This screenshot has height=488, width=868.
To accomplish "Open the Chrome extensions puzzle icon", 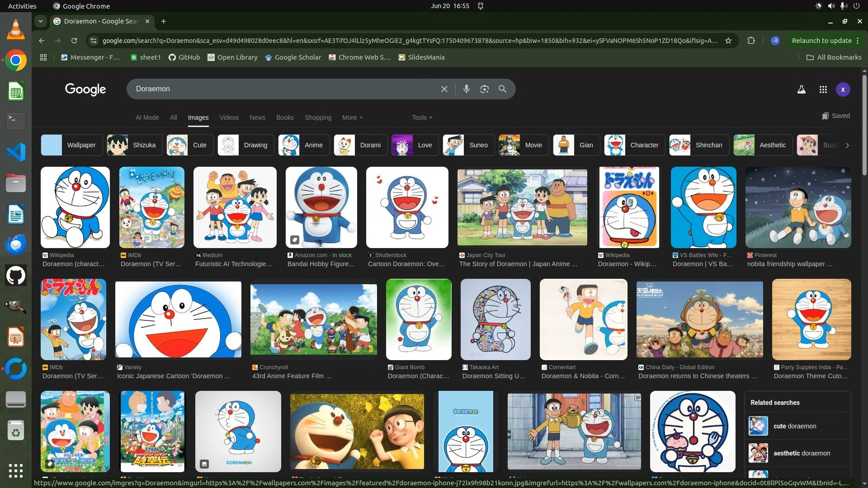I will pyautogui.click(x=751, y=41).
